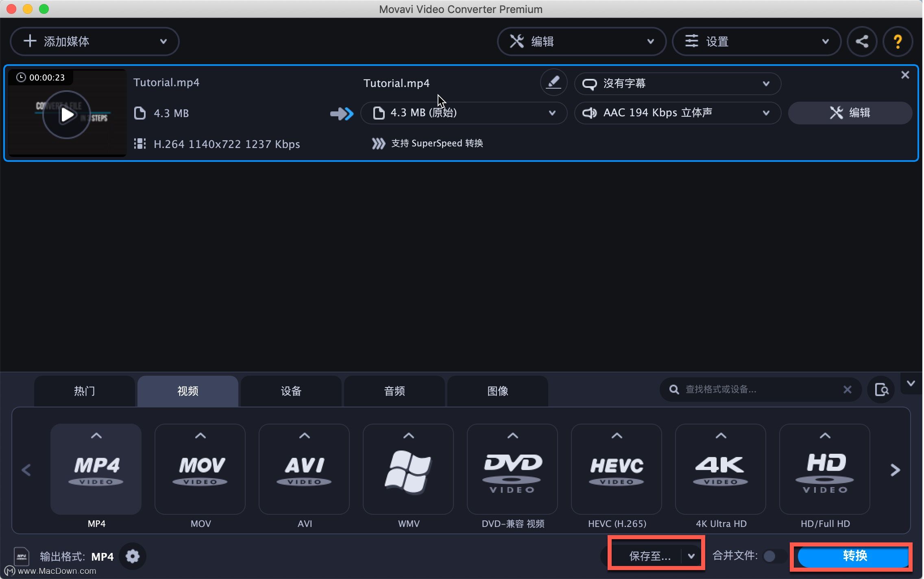Screen dimensions: 924x579
Task: Select the AVI video format tile
Action: 304,469
